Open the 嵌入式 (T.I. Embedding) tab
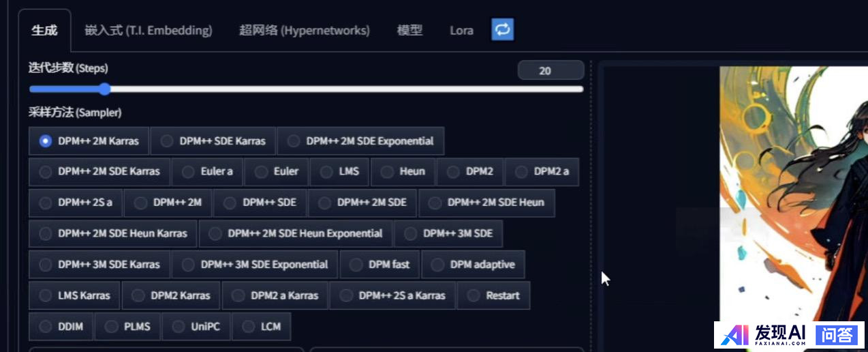Image resolution: width=868 pixels, height=352 pixels. coord(148,31)
